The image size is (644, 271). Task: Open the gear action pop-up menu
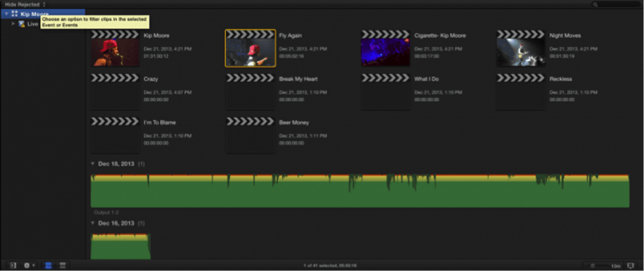click(30, 266)
